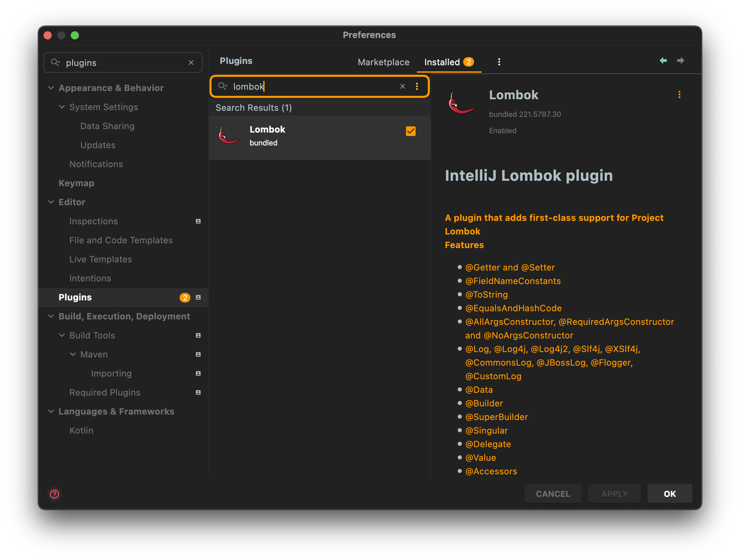Click the OK button
740x560 pixels.
[669, 494]
